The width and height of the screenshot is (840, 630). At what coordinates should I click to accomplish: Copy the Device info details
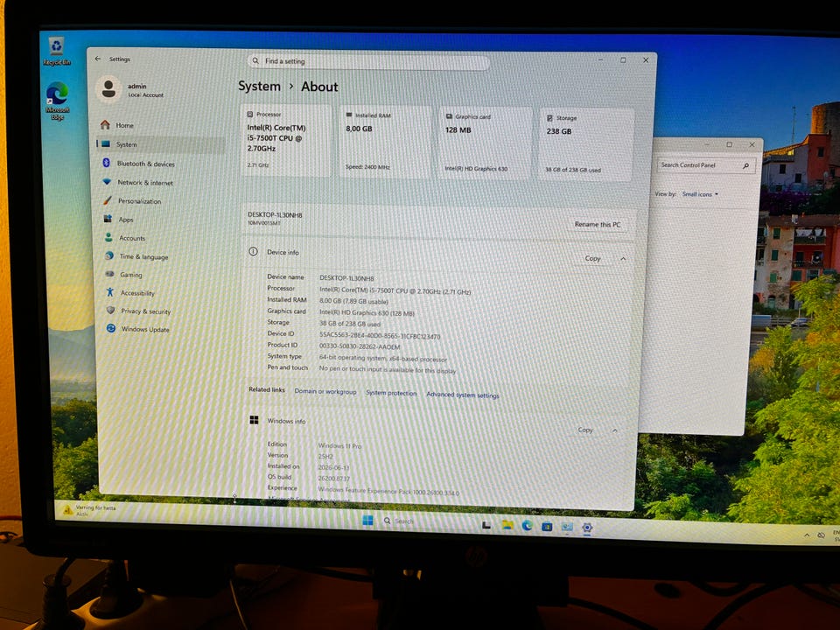592,258
